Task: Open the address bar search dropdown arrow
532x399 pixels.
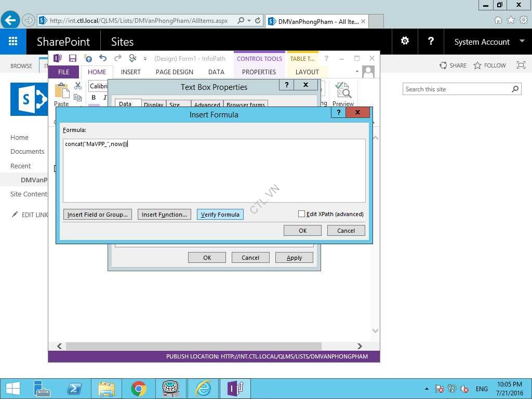Action: tap(249, 21)
